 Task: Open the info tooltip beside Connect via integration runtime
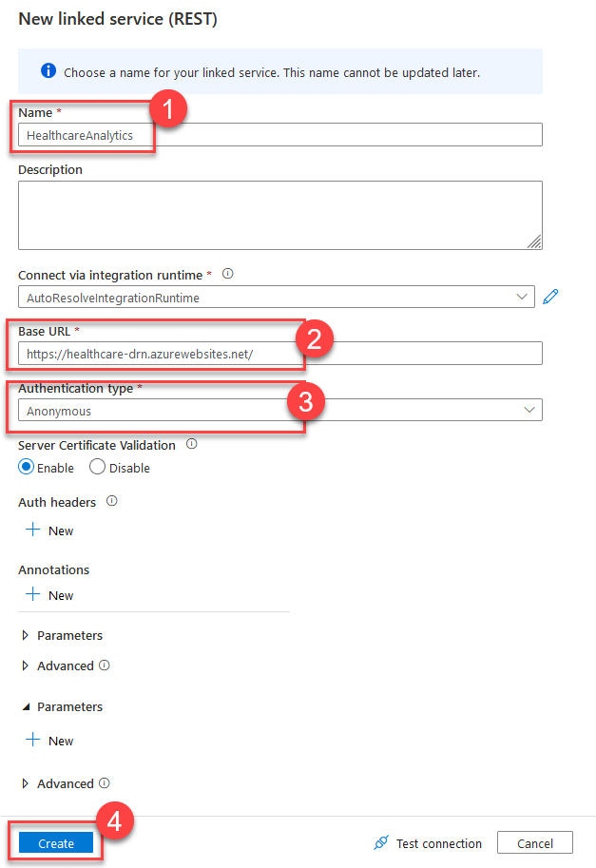coord(227,274)
